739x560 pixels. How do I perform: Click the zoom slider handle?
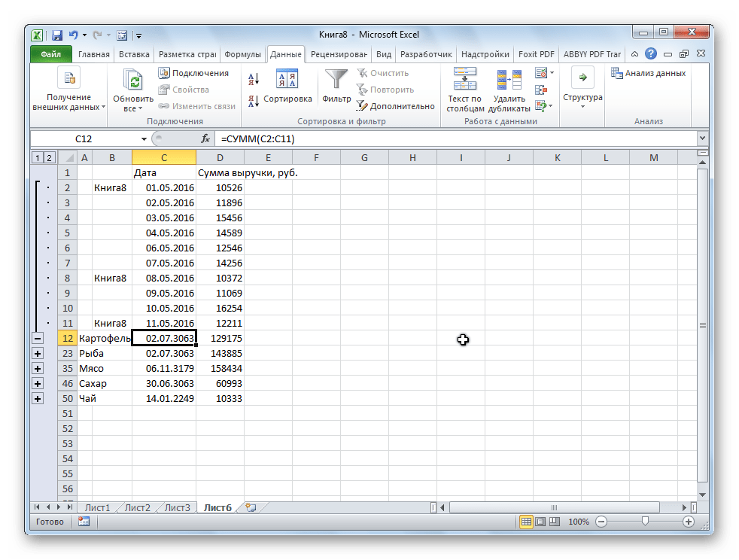645,522
